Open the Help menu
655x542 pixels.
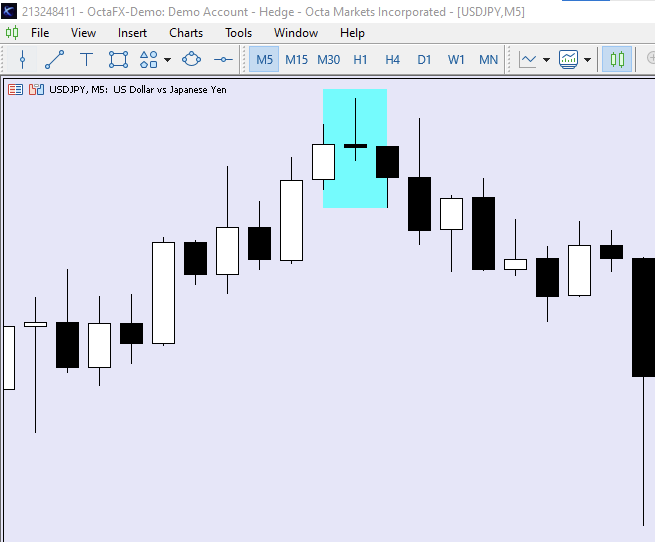(352, 33)
